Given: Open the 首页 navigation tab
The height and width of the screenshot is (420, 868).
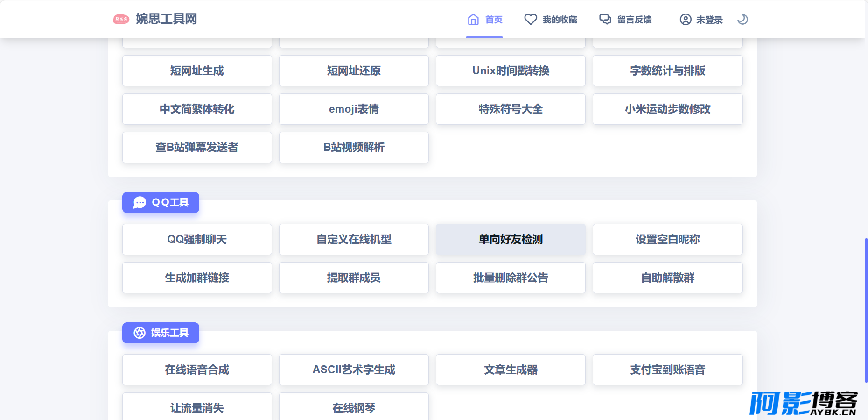Looking at the screenshot, I should [485, 19].
